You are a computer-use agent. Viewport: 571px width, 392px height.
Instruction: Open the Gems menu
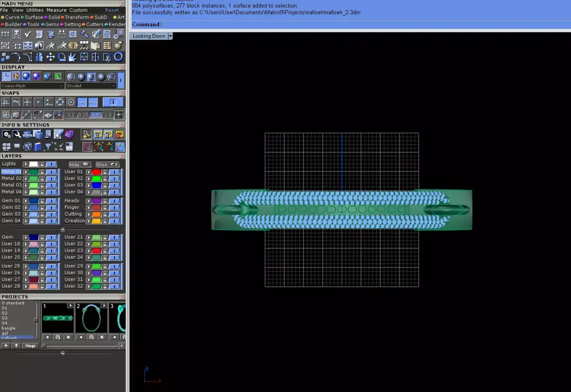(52, 24)
